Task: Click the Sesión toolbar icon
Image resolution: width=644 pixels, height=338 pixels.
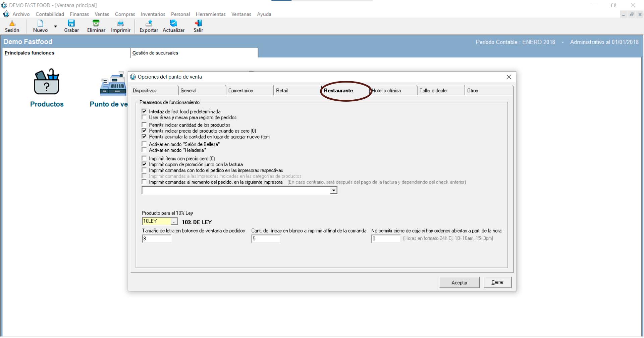Action: pyautogui.click(x=12, y=23)
